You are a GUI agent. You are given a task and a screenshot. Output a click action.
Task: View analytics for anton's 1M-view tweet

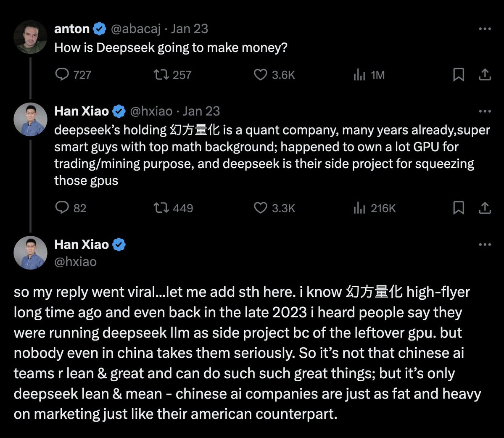click(359, 75)
